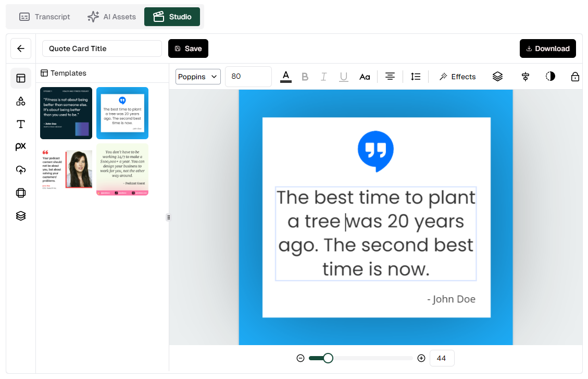This screenshot has height=379, width=588.
Task: Toggle bold formatting
Action: (x=305, y=77)
